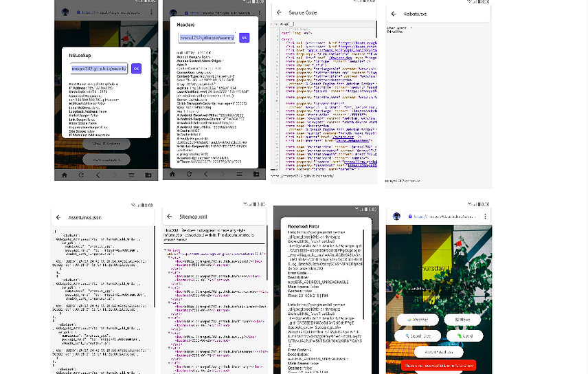
Task: Go back from the Sitemap.xml screen
Action: (x=170, y=217)
